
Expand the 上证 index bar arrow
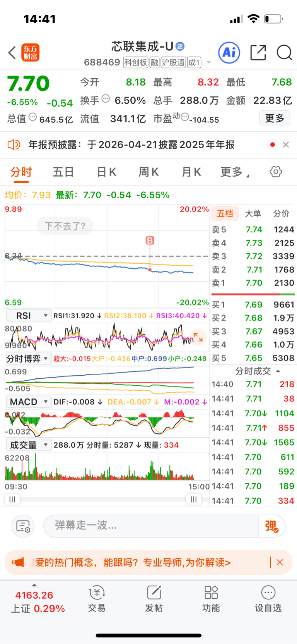pos(34,585)
